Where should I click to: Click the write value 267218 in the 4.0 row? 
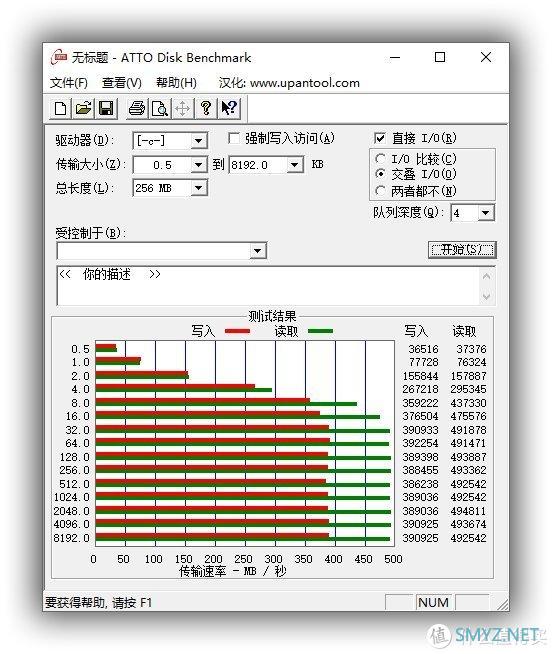pos(420,389)
